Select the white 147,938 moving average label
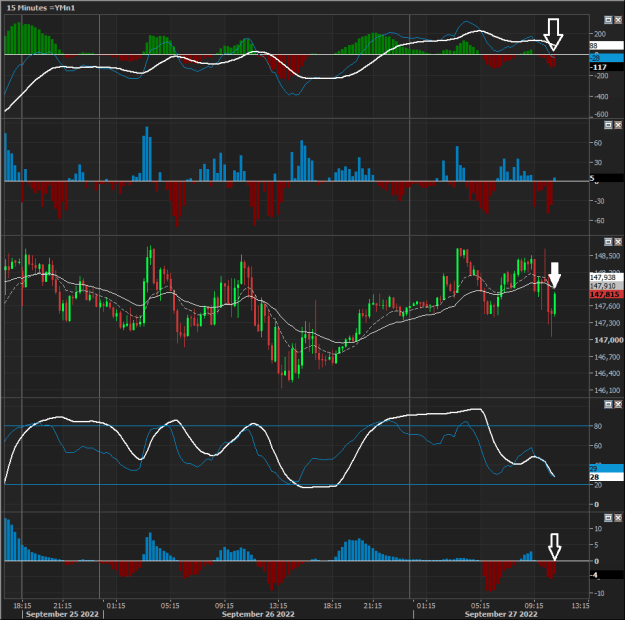Image resolution: width=625 pixels, height=620 pixels. pyautogui.click(x=606, y=277)
